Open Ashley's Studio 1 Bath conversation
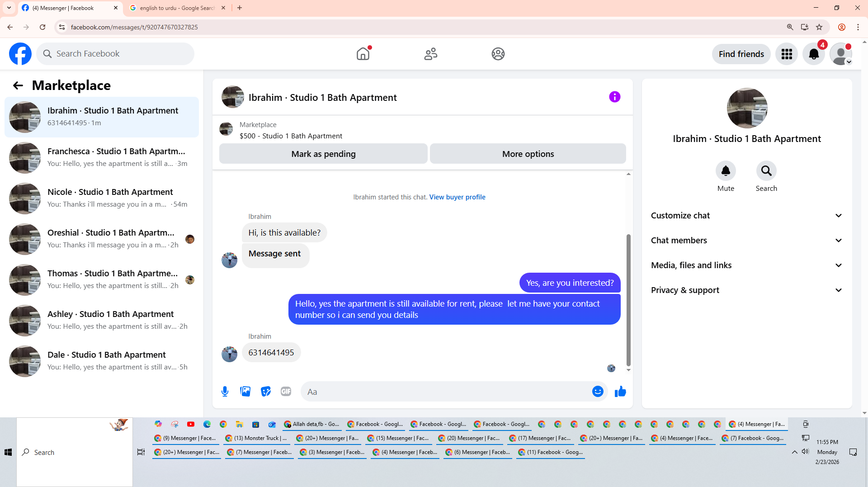The image size is (868, 487). 102,321
